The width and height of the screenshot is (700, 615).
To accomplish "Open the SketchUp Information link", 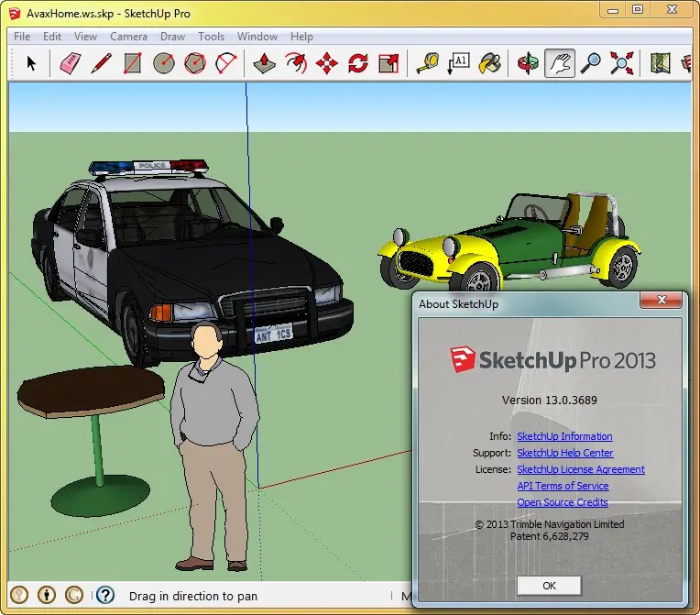I will (x=564, y=436).
